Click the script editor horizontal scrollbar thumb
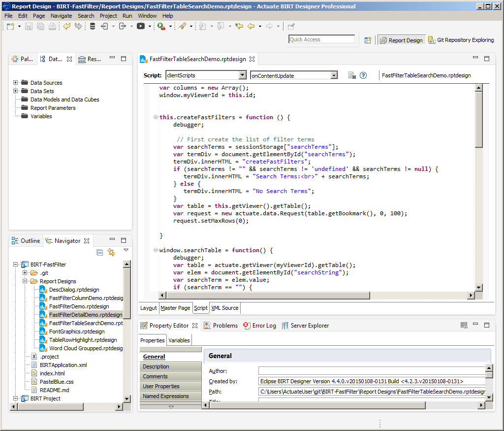The image size is (504, 431). (268, 295)
